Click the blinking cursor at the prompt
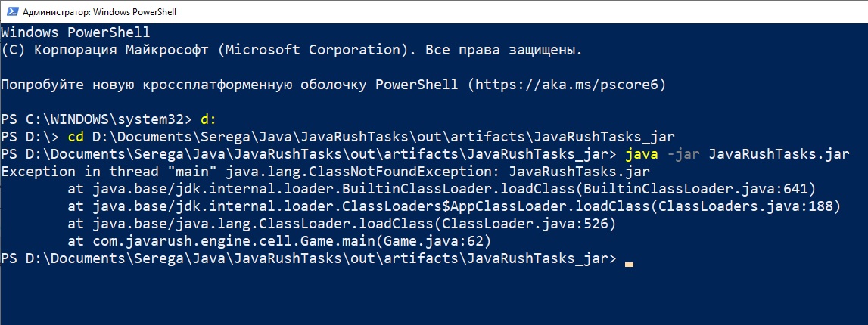 (629, 262)
